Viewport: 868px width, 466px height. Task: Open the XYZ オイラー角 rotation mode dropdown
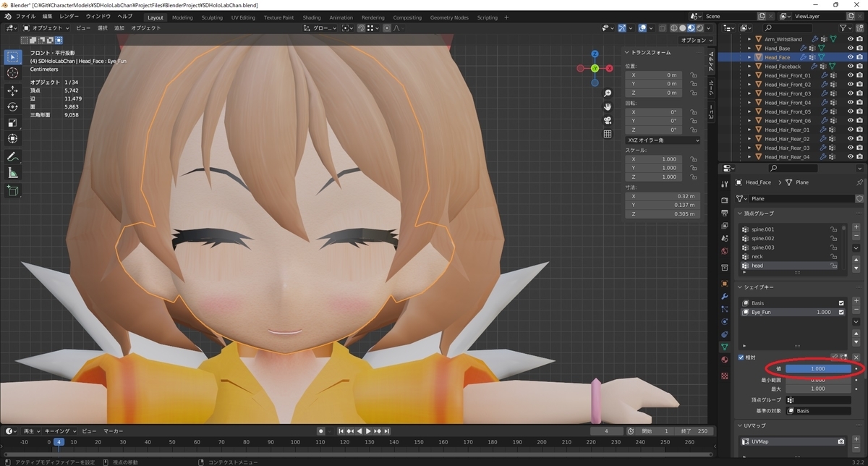pos(663,140)
